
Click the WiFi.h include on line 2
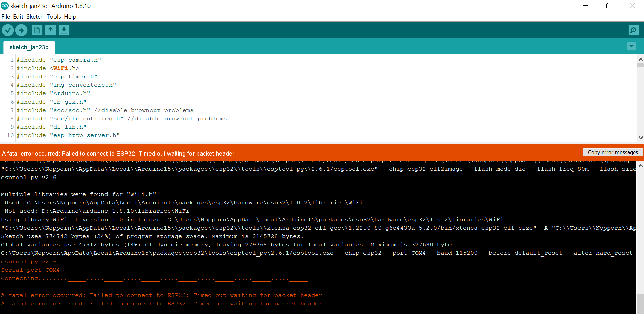48,68
